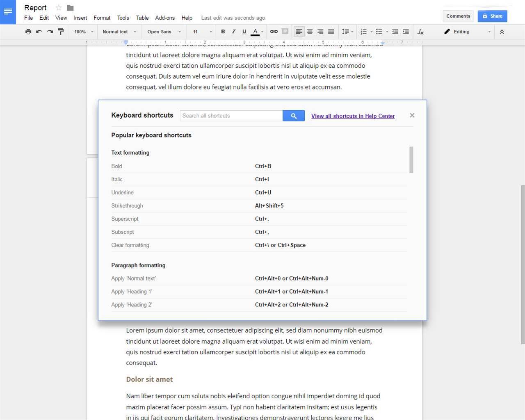
Task: Click 'Last edit was seconds ago'
Action: 233,18
